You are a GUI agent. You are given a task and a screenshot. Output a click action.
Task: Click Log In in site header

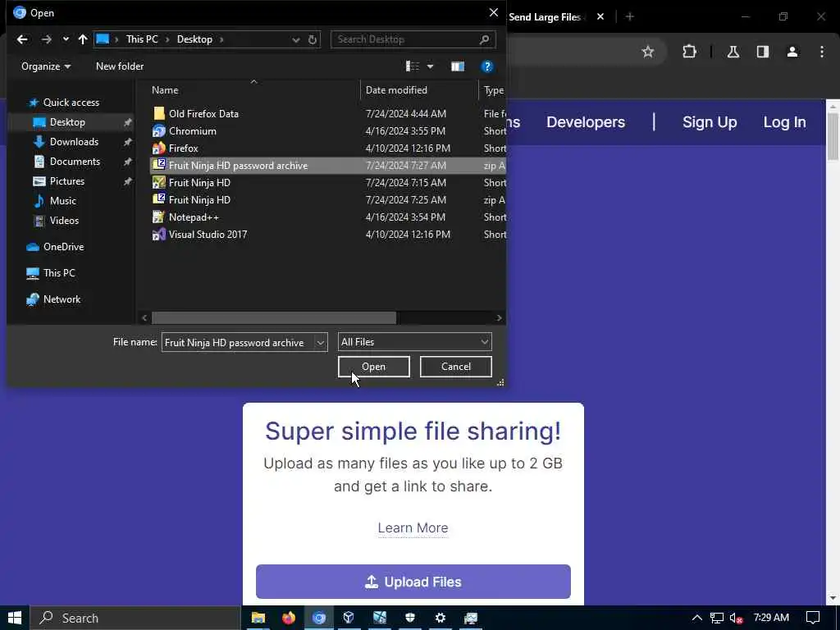(x=784, y=122)
